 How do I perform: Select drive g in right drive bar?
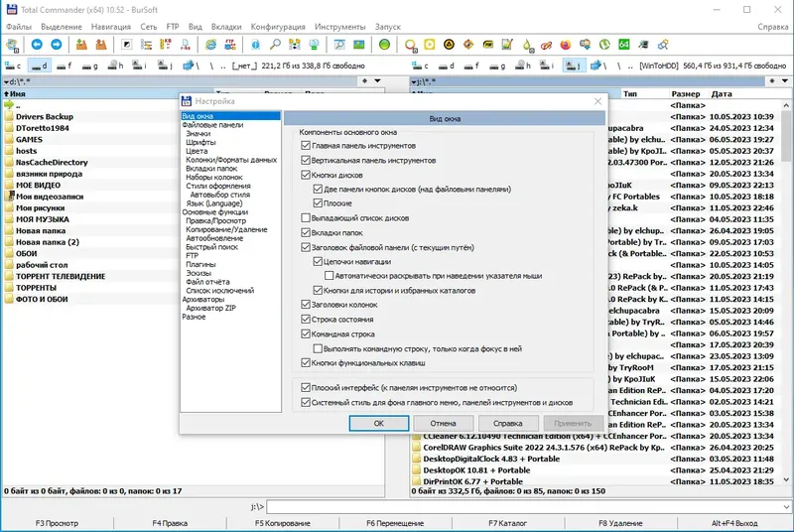click(497, 66)
